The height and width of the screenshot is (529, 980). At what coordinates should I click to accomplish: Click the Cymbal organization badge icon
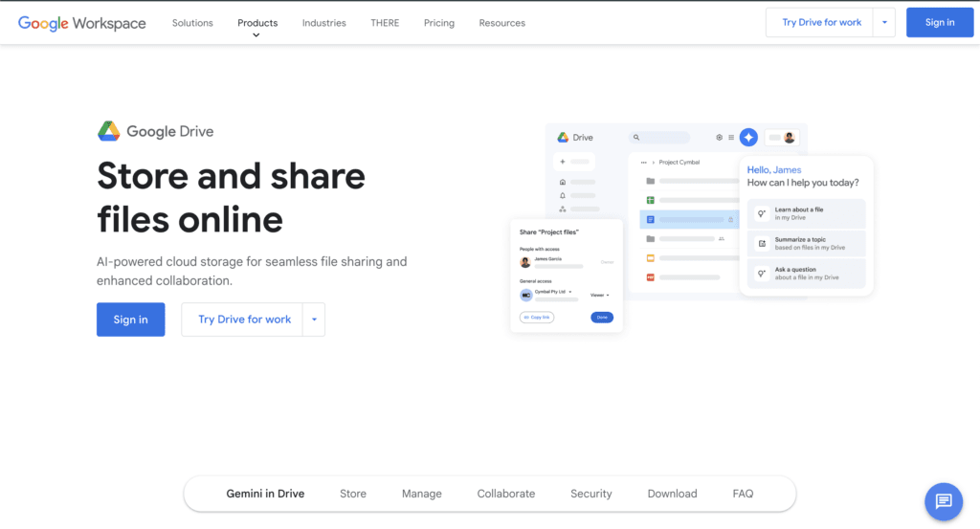click(526, 295)
